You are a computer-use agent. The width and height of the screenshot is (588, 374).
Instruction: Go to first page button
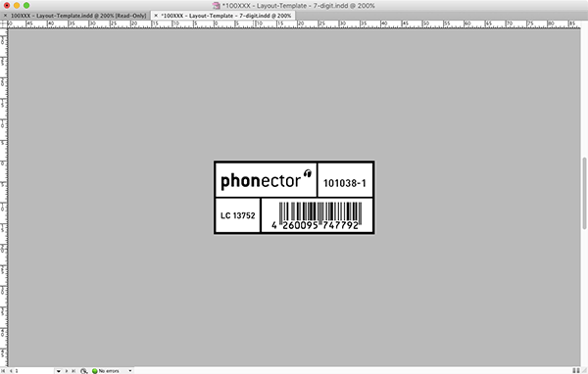click(4, 371)
